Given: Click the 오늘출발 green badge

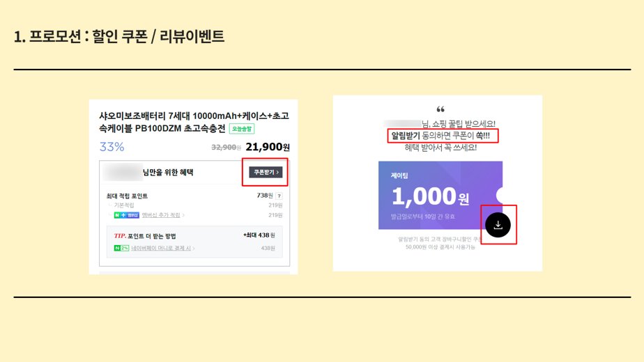Looking at the screenshot, I should pos(241,129).
